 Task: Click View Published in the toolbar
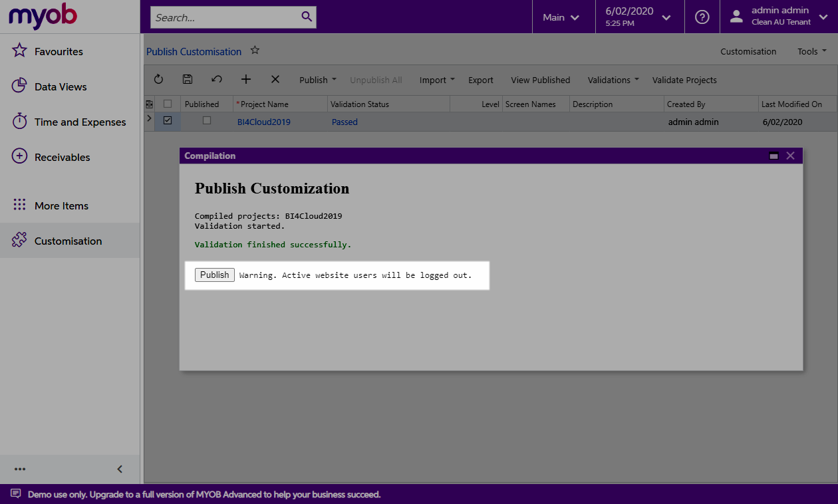[x=541, y=80]
